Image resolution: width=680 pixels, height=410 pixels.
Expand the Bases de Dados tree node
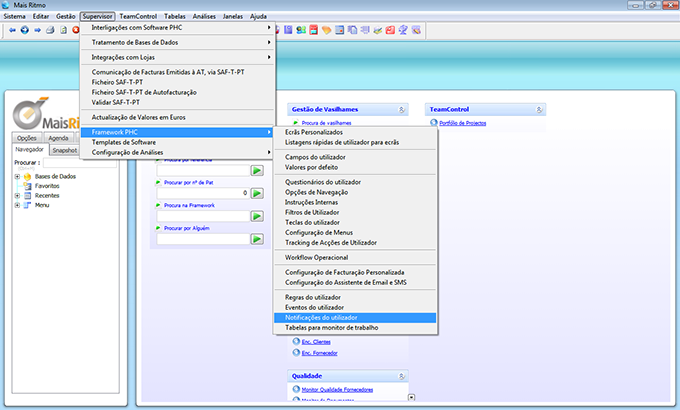[17, 177]
